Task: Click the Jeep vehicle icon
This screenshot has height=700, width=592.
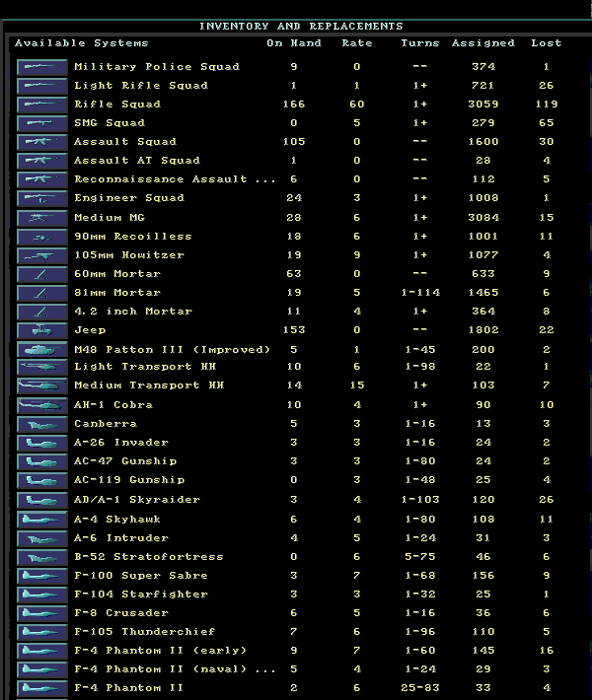Action: tap(42, 330)
